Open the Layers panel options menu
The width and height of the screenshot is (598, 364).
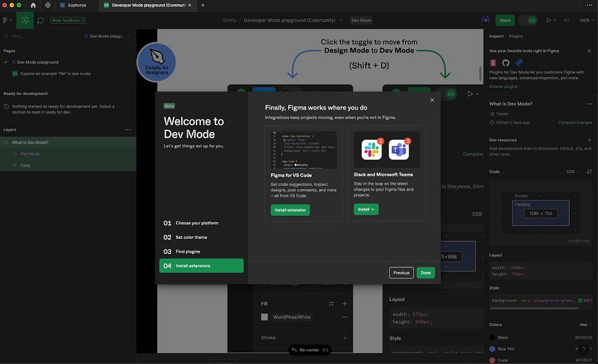[127, 130]
